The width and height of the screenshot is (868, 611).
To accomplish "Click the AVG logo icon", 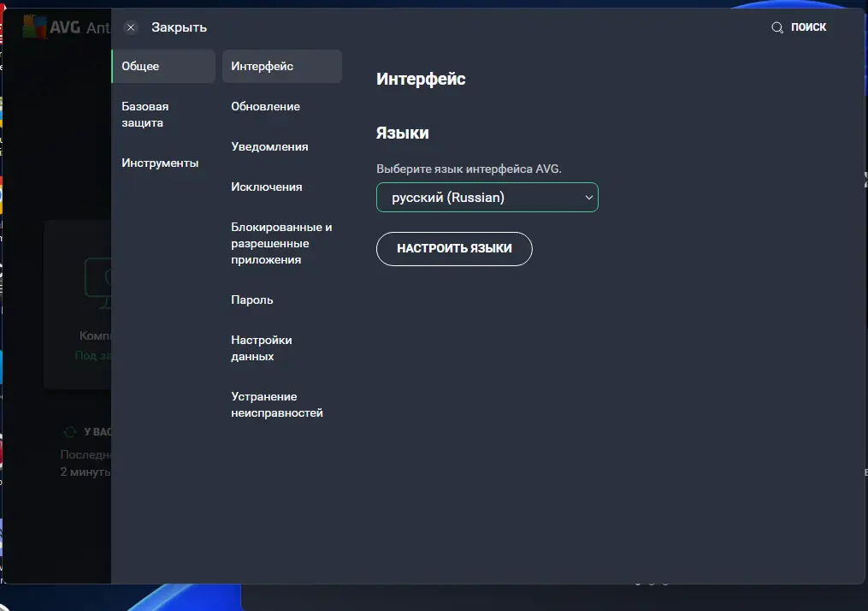I will click(33, 25).
